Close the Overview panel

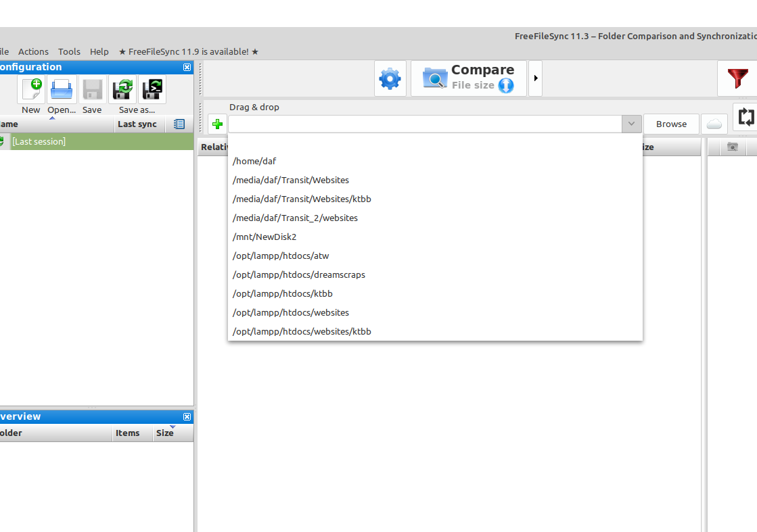[187, 416]
